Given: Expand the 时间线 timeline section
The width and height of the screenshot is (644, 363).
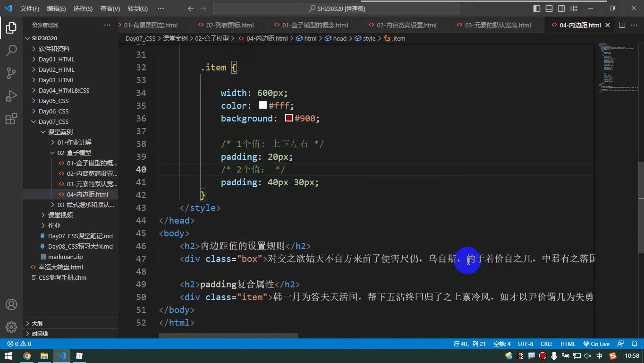Looking at the screenshot, I should (x=40, y=334).
